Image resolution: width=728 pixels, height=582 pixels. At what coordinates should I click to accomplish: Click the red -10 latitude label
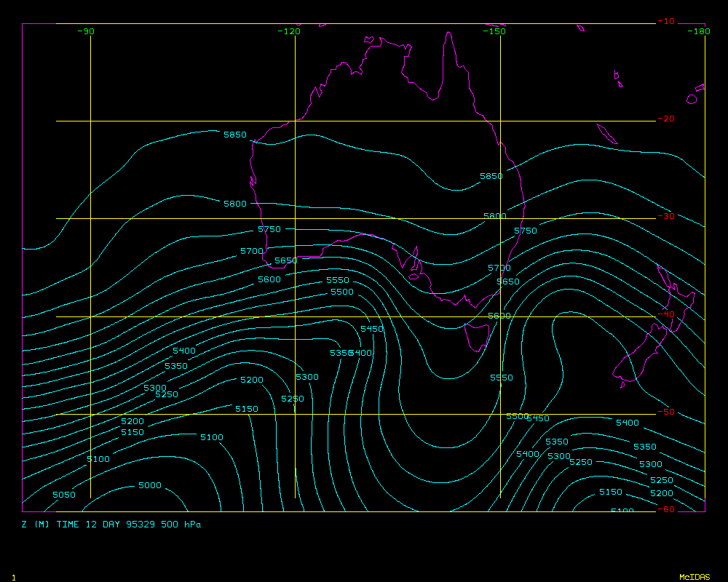coord(665,22)
